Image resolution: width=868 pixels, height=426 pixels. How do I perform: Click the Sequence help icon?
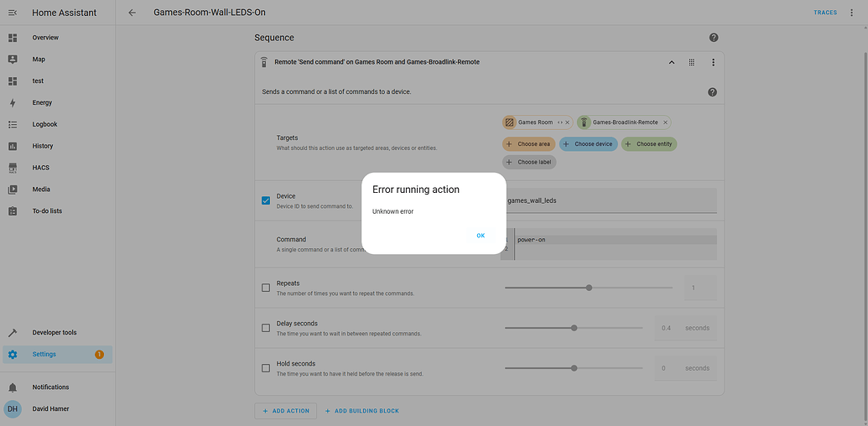point(714,38)
